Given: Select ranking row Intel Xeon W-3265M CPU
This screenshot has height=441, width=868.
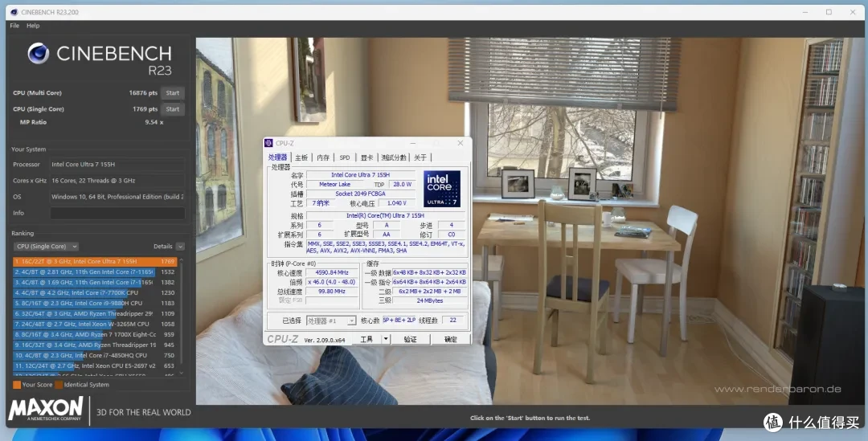Looking at the screenshot, I should [95, 324].
